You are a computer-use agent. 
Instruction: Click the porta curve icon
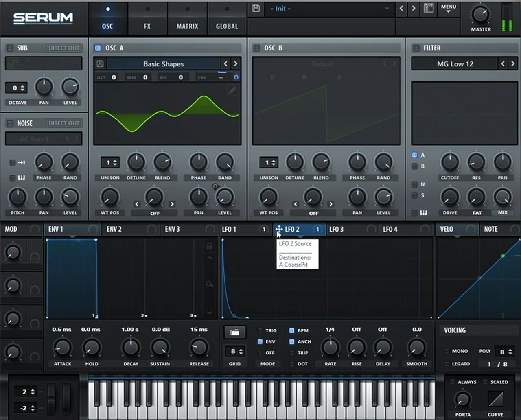click(495, 399)
